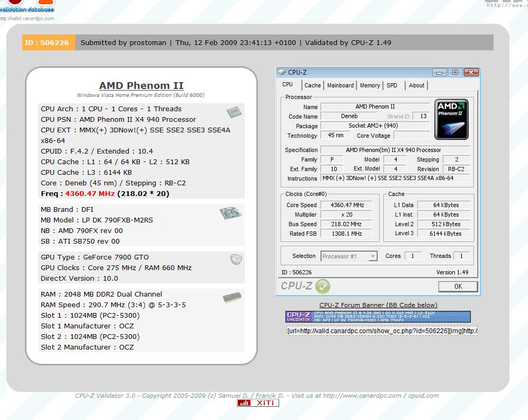Viewport: 528px width, 420px height.
Task: Click the Specification AMD Phenom(tm) II X4 940 field
Action: pyautogui.click(x=395, y=150)
